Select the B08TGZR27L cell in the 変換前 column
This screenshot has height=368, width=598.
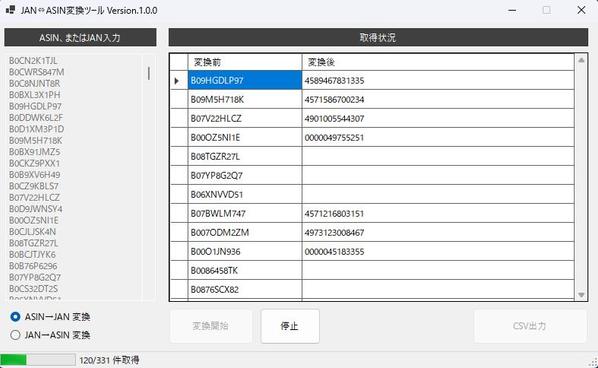245,156
